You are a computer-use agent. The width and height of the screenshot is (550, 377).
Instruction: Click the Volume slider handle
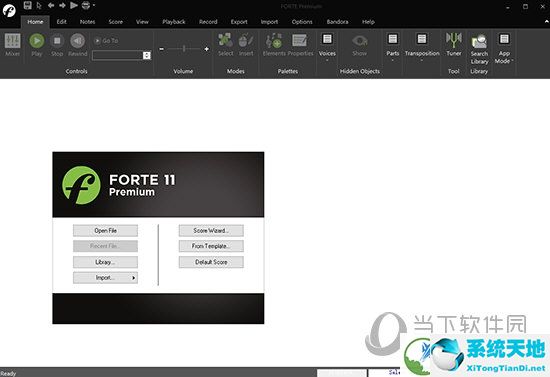click(x=184, y=49)
